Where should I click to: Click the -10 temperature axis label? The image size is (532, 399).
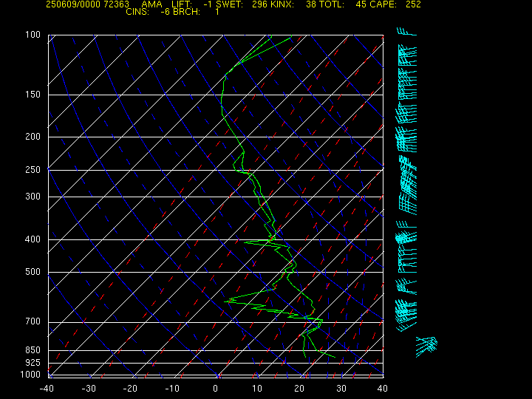(173, 389)
